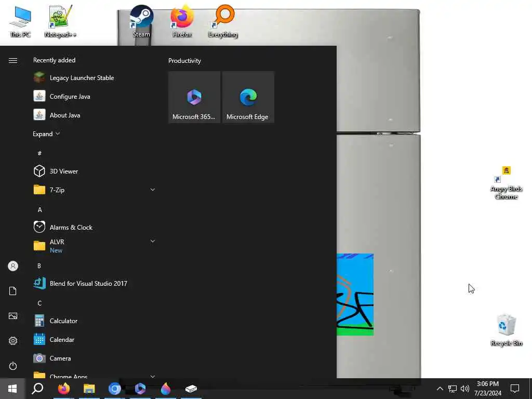Click the Recently added heading

pos(54,60)
